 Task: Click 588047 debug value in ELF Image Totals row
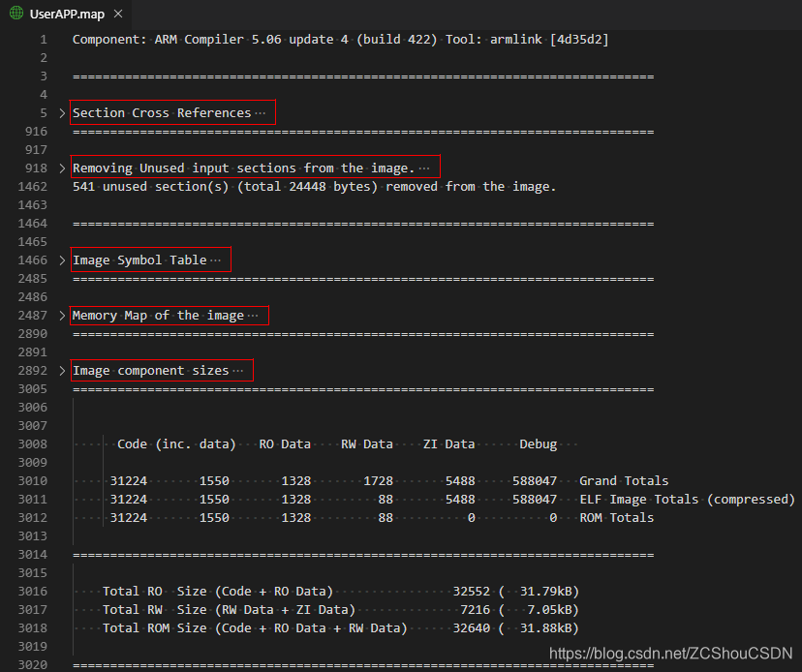(535, 500)
